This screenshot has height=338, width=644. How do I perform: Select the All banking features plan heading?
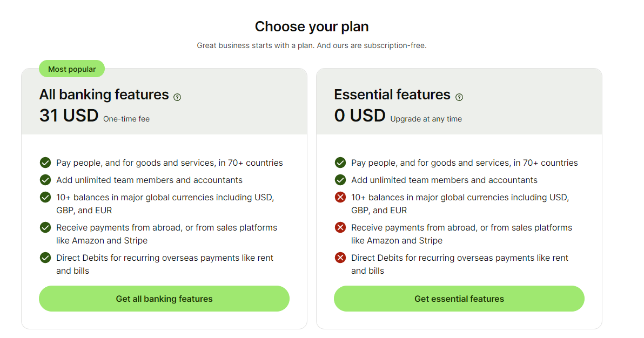104,94
